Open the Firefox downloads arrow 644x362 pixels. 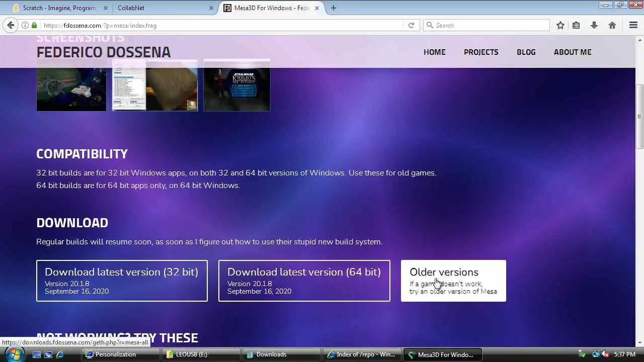pyautogui.click(x=594, y=25)
